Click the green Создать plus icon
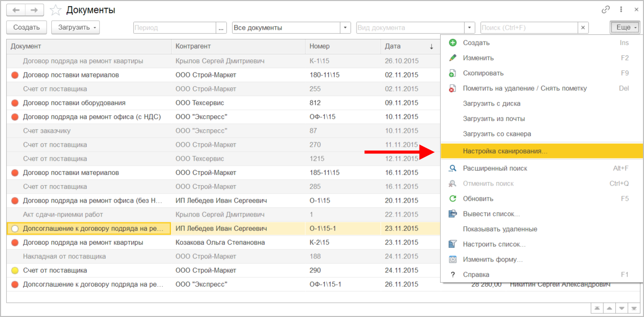Viewport: 644px width, 317px height. pos(452,43)
